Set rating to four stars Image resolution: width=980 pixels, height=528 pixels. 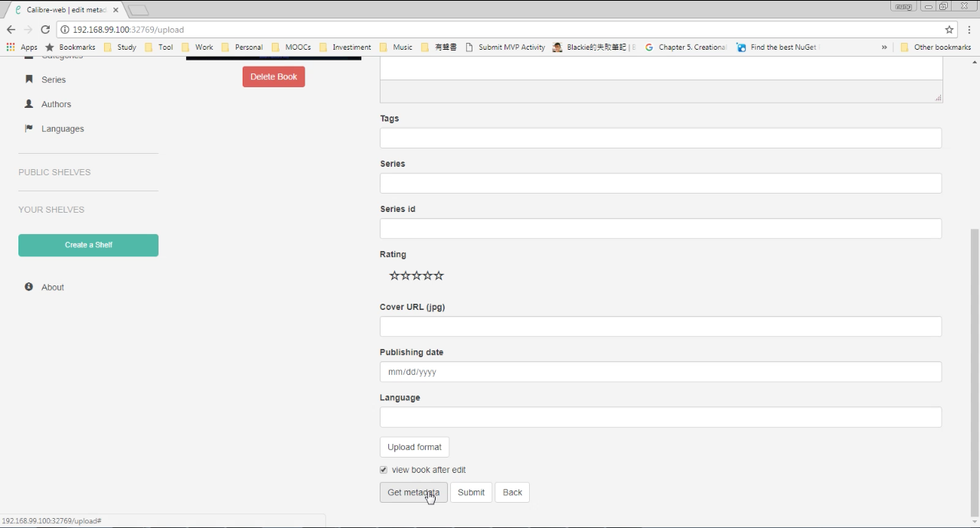pos(428,275)
